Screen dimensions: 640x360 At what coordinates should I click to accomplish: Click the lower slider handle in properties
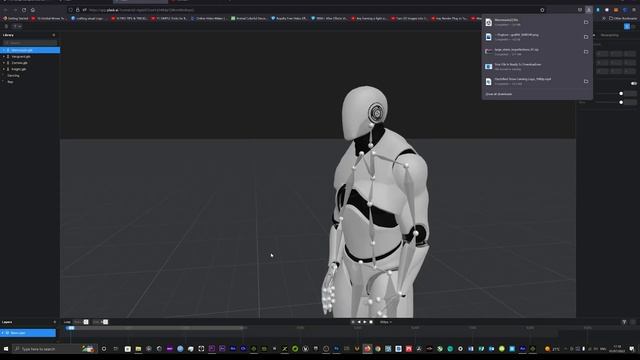tap(621, 102)
